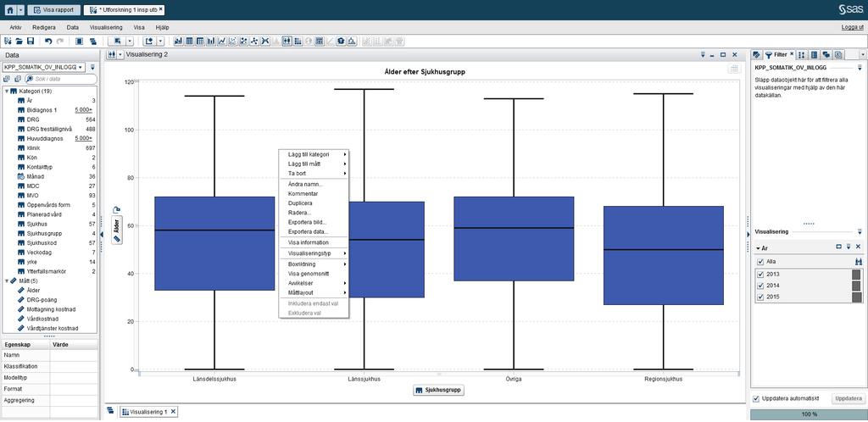This screenshot has width=868, height=422.
Task: Click the lock icon above the Ålder axis label
Action: tap(116, 209)
